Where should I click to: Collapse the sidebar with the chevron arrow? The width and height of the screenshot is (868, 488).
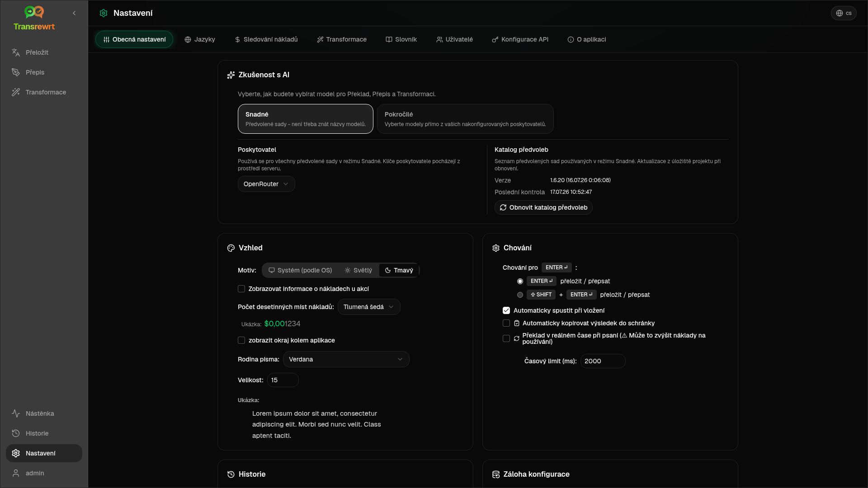tap(74, 13)
